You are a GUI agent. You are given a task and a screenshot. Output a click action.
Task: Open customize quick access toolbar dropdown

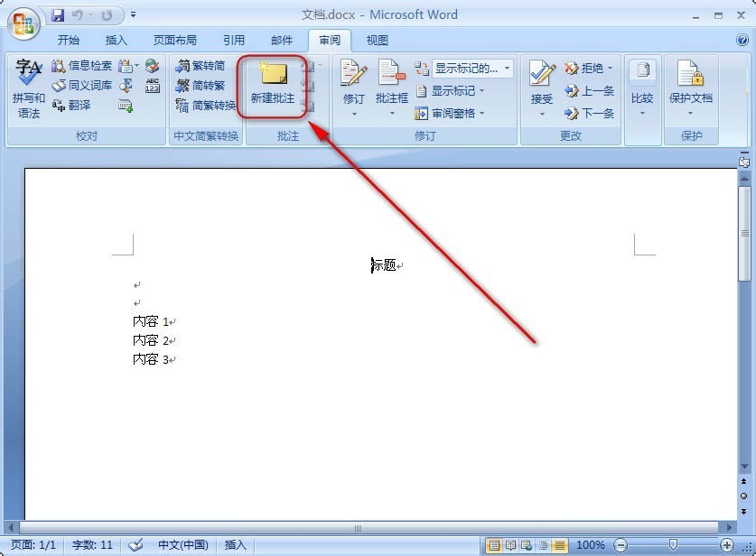point(133,15)
